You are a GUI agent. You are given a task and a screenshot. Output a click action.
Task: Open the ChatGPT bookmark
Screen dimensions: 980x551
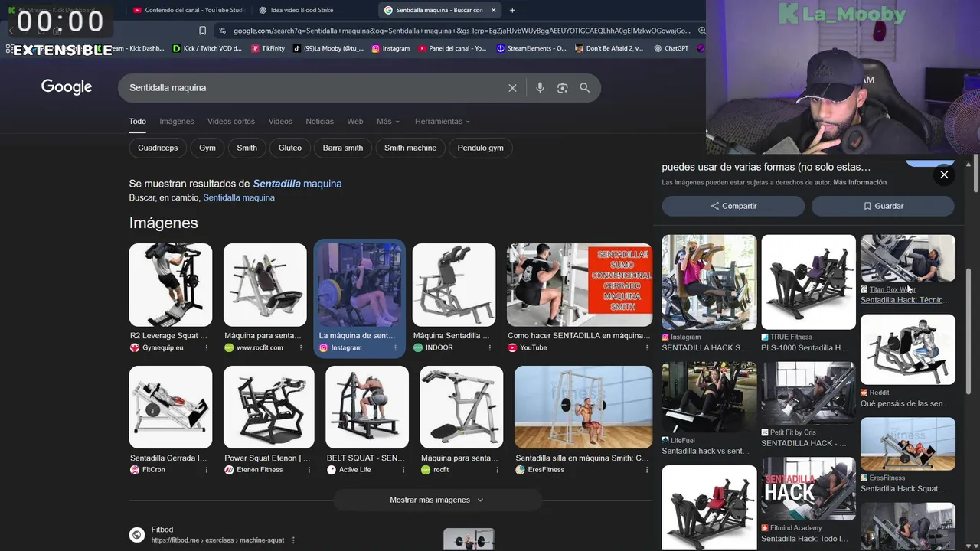point(671,48)
